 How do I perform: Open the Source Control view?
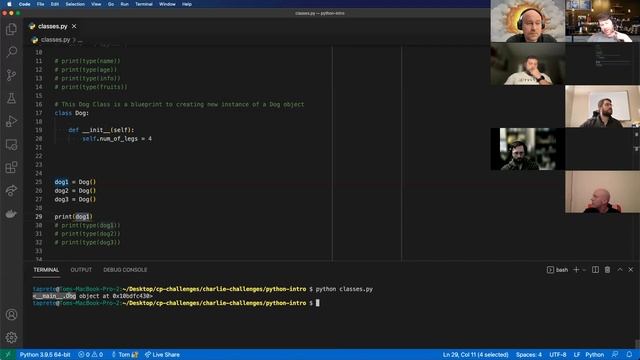[x=11, y=75]
